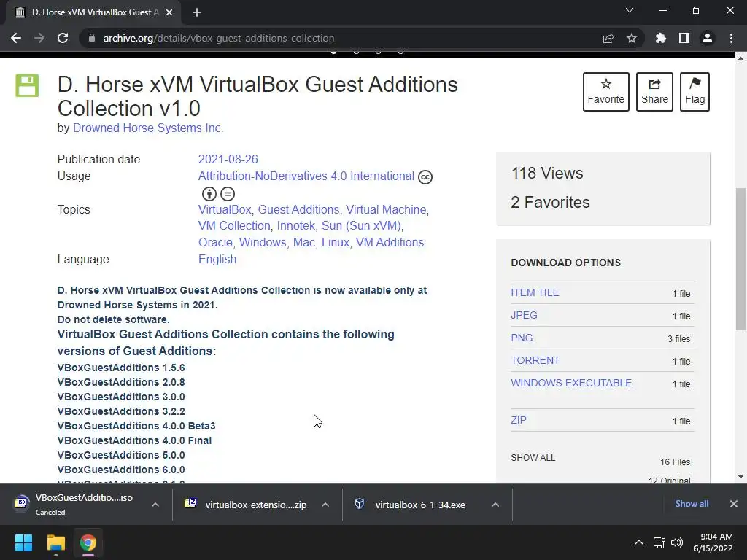Download the TORRENT file
The width and height of the screenshot is (747, 560).
(x=535, y=360)
